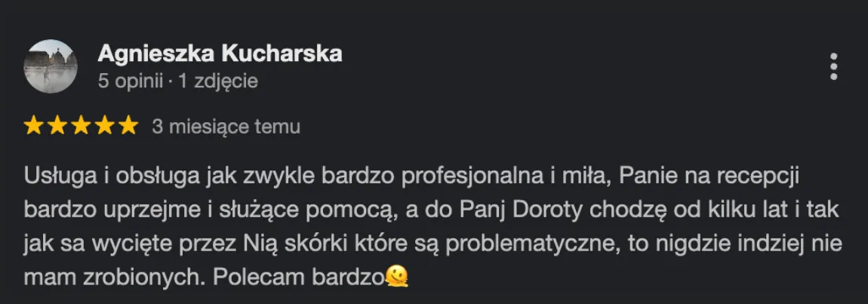Click the "Polecam bardzo" closing sentence

click(298, 278)
